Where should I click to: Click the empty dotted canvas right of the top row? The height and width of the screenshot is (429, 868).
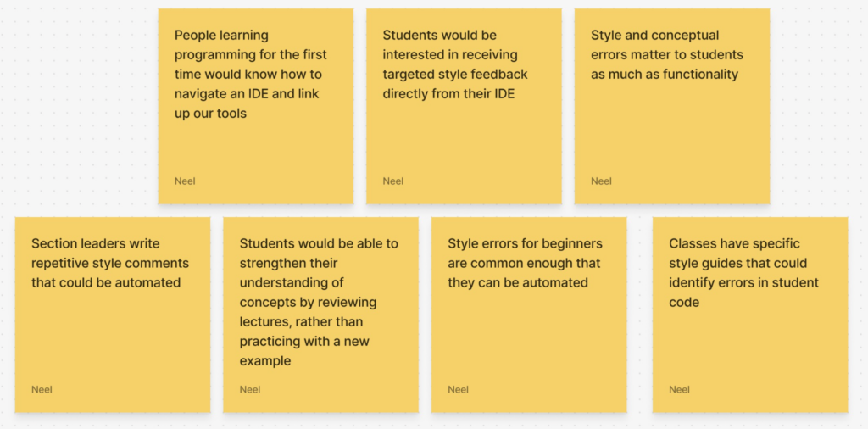(x=818, y=102)
